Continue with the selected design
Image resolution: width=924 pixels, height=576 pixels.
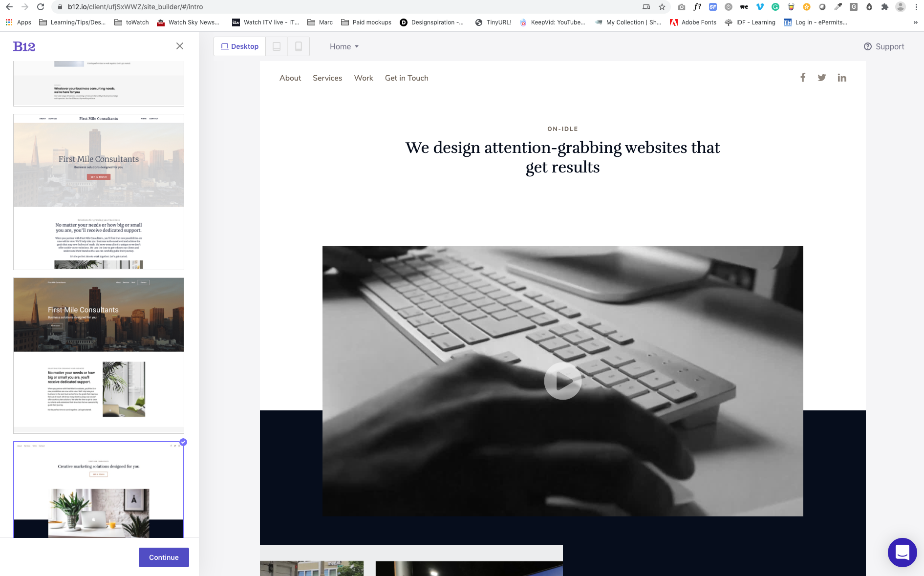[164, 557]
